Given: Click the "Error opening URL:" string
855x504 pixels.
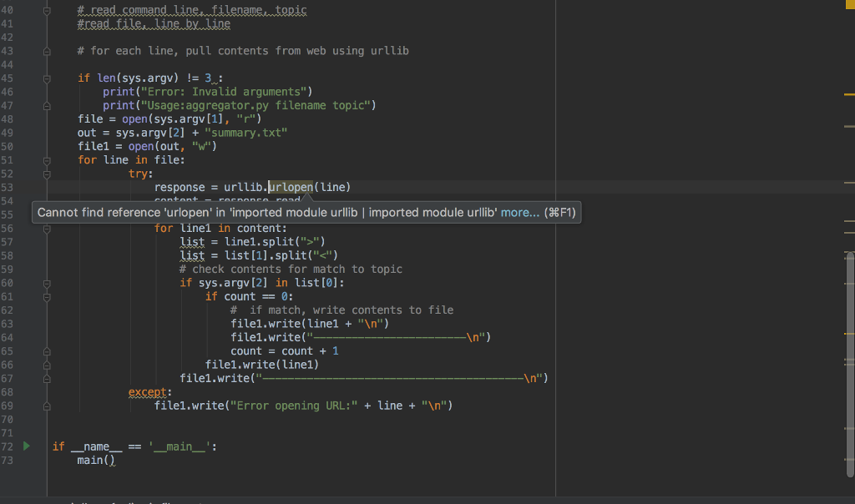Looking at the screenshot, I should point(294,406).
